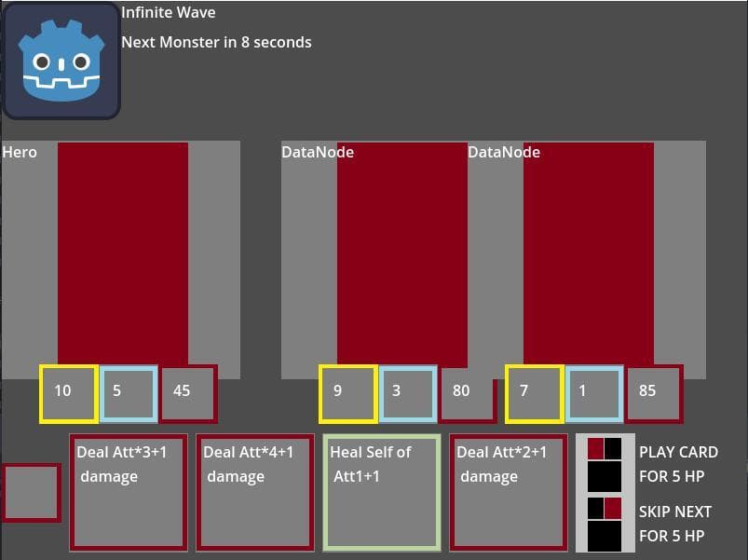748x560 pixels.
Task: Select the Hero's red card portrait
Action: (x=123, y=254)
